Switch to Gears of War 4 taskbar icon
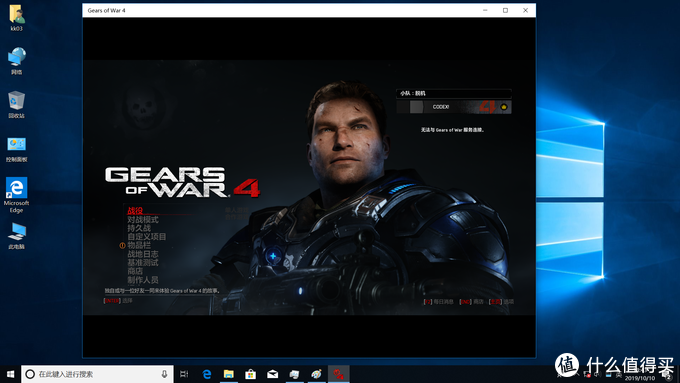 click(338, 374)
